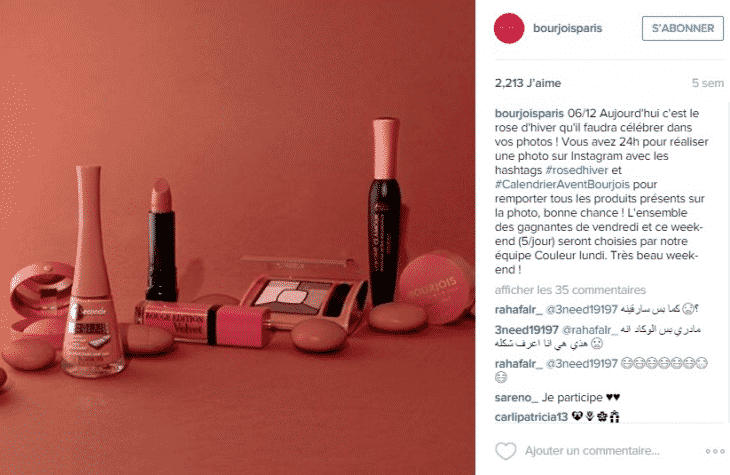This screenshot has width=730, height=475.
Task: Like the post with the heart icon
Action: (x=506, y=451)
